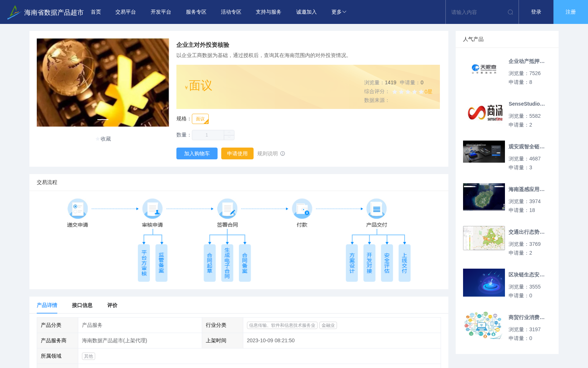The width and height of the screenshot is (588, 368).
Task: Click the SenseTime 商汤 logo
Action: click(484, 112)
